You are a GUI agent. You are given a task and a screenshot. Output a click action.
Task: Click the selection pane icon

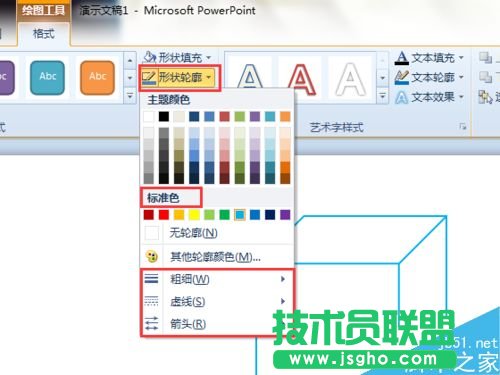[485, 97]
